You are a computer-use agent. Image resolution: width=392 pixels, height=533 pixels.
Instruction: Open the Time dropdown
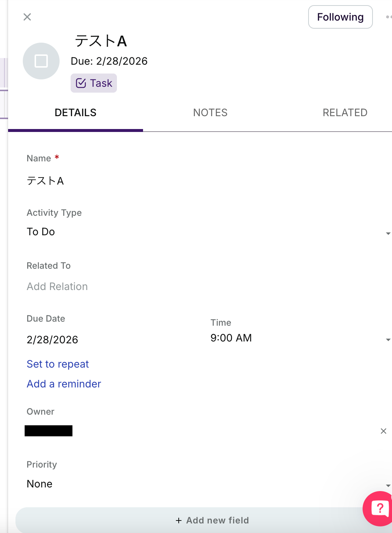388,339
